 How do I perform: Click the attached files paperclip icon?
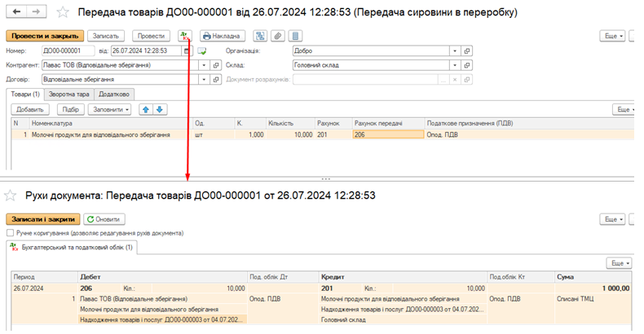click(x=278, y=36)
